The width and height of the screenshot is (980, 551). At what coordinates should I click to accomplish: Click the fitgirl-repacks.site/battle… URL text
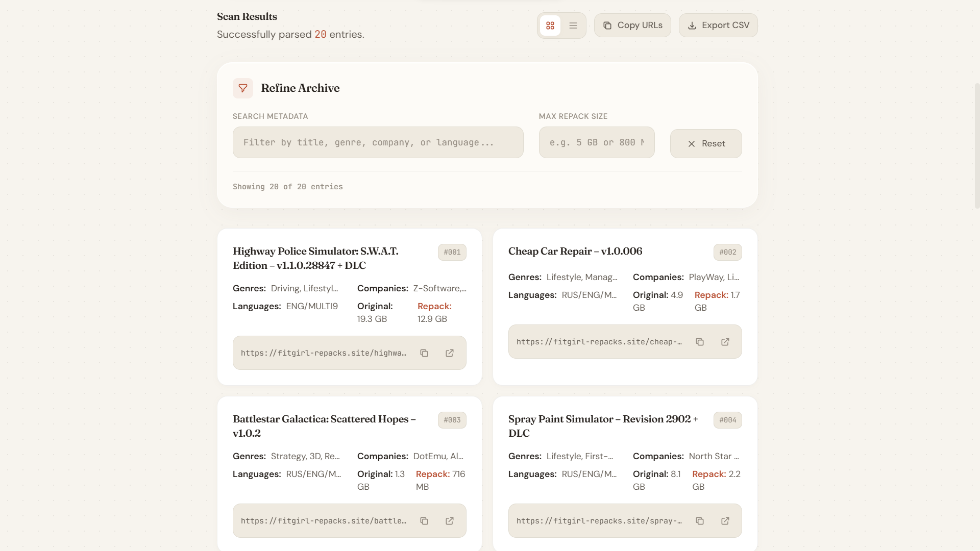324,521
